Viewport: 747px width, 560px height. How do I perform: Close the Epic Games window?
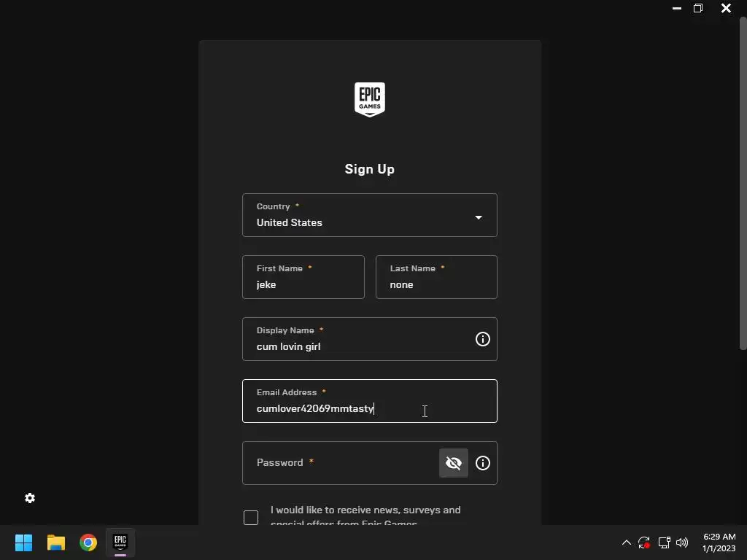point(726,8)
